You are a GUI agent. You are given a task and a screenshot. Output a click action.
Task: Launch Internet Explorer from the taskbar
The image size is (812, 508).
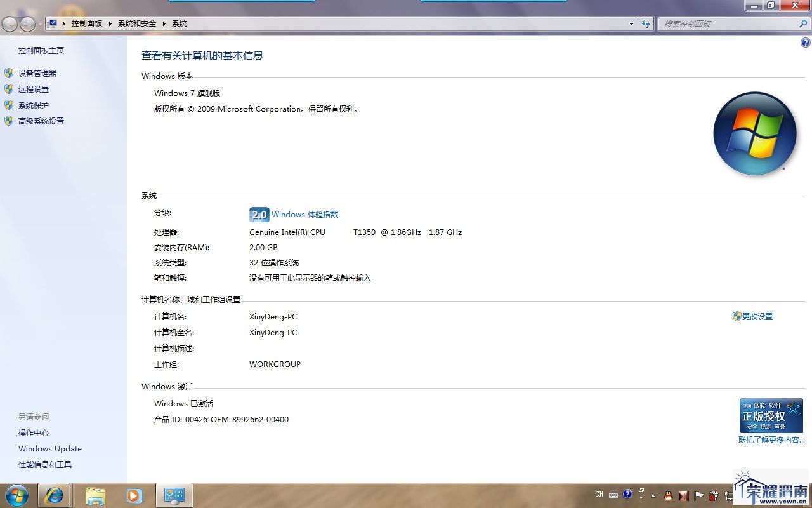click(54, 495)
